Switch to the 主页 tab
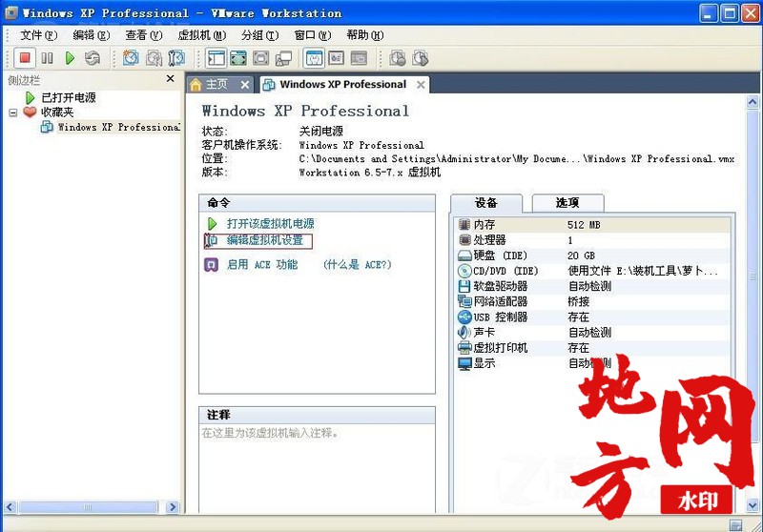 [x=217, y=84]
